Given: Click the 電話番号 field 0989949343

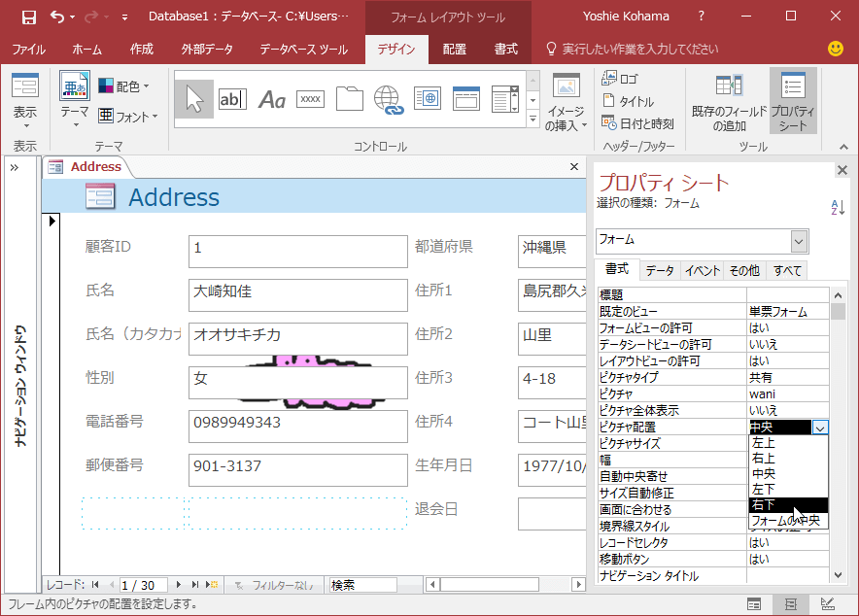Looking at the screenshot, I should tap(298, 426).
